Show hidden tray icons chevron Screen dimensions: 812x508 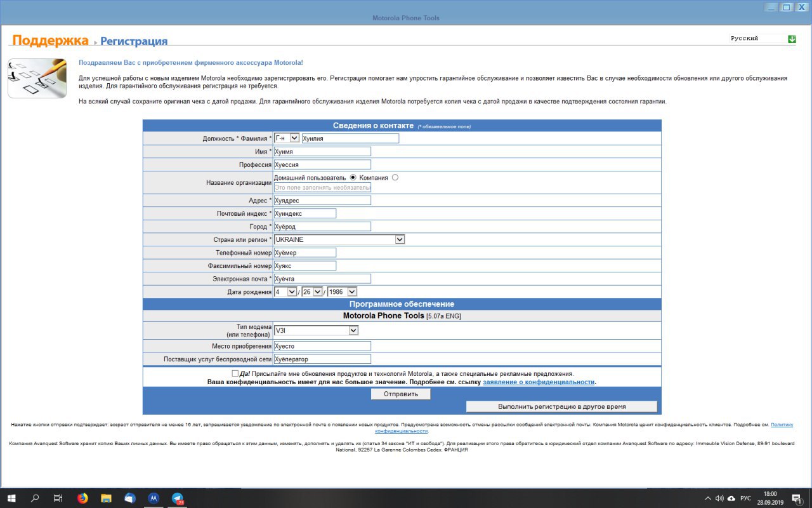pyautogui.click(x=708, y=498)
